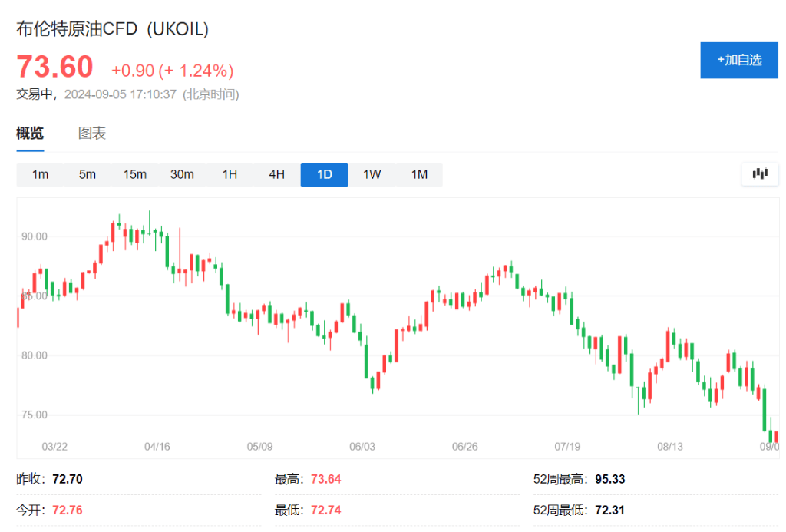Select the active 1D timeframe
786x532 pixels.
point(325,174)
